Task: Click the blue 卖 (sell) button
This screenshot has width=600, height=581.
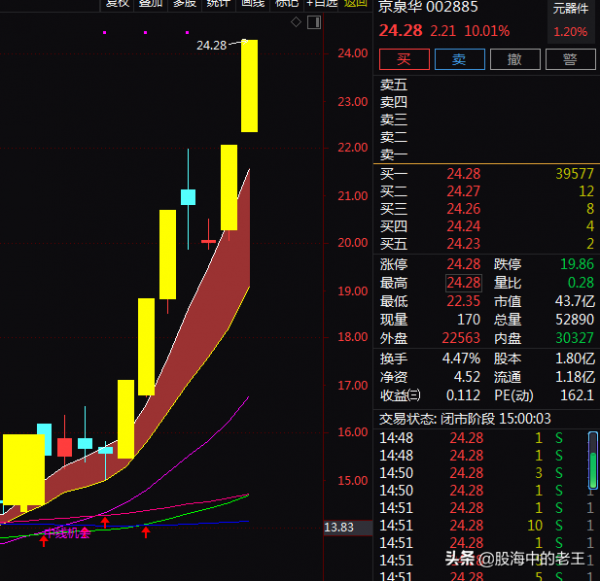Action: point(459,59)
